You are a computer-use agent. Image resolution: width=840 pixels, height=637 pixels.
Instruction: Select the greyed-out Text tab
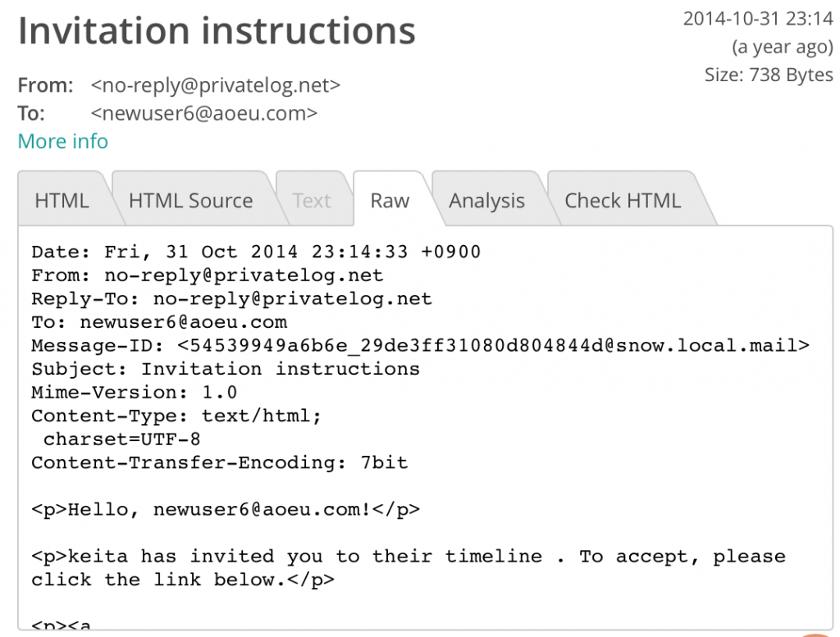point(312,199)
